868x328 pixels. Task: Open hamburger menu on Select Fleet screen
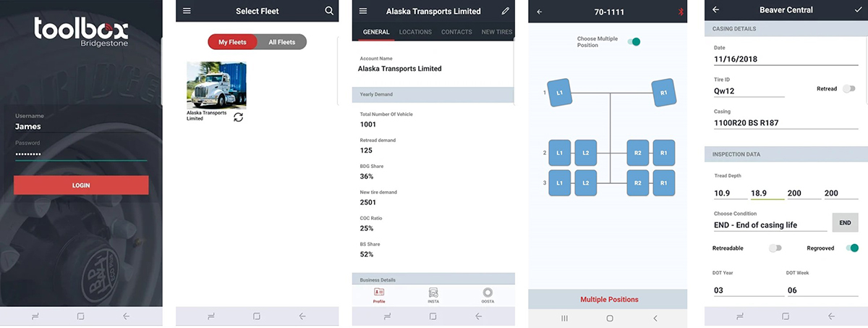[187, 11]
